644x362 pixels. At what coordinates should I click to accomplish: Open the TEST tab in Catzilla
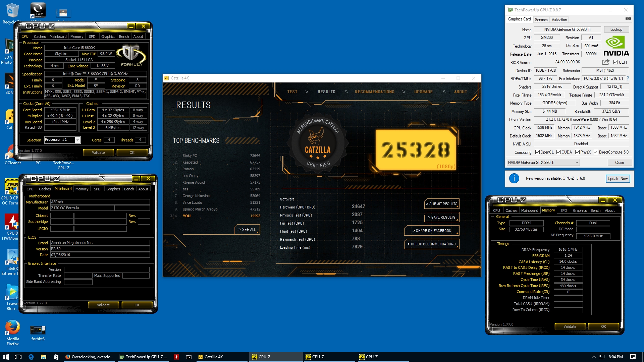pyautogui.click(x=292, y=92)
